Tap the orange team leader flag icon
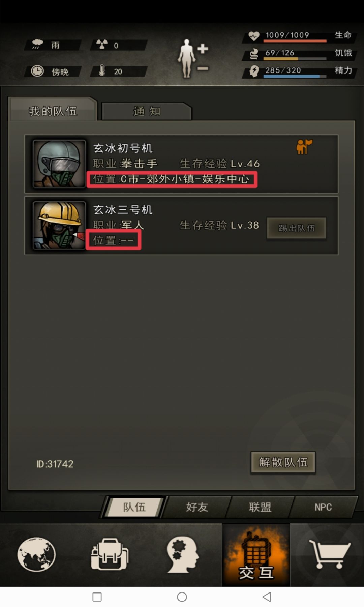This screenshot has width=364, height=607. 304,147
